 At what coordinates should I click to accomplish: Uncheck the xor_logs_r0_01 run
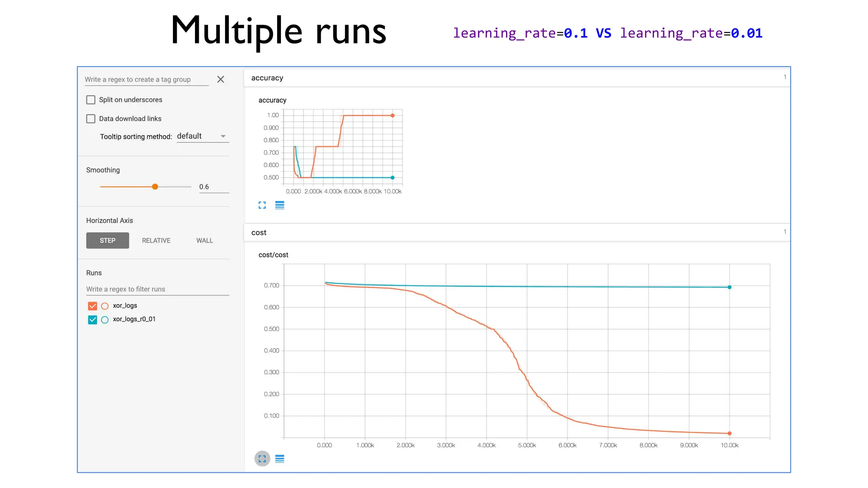(x=92, y=320)
